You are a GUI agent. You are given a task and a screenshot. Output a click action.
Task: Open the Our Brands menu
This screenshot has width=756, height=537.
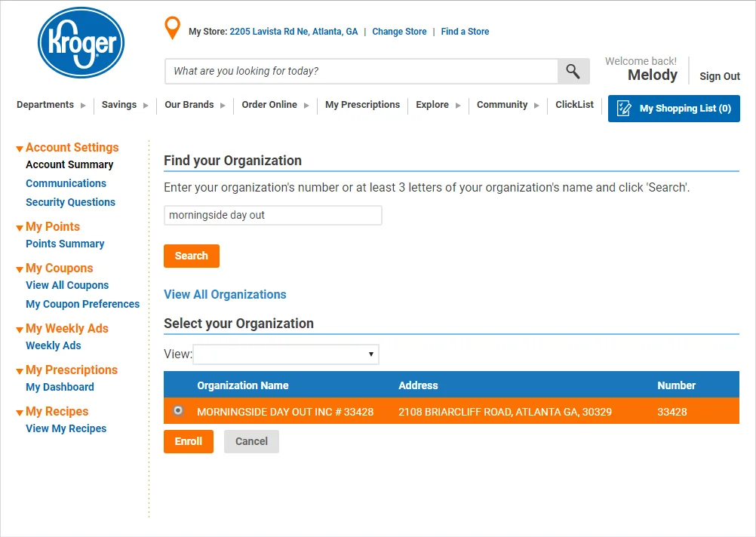click(195, 105)
